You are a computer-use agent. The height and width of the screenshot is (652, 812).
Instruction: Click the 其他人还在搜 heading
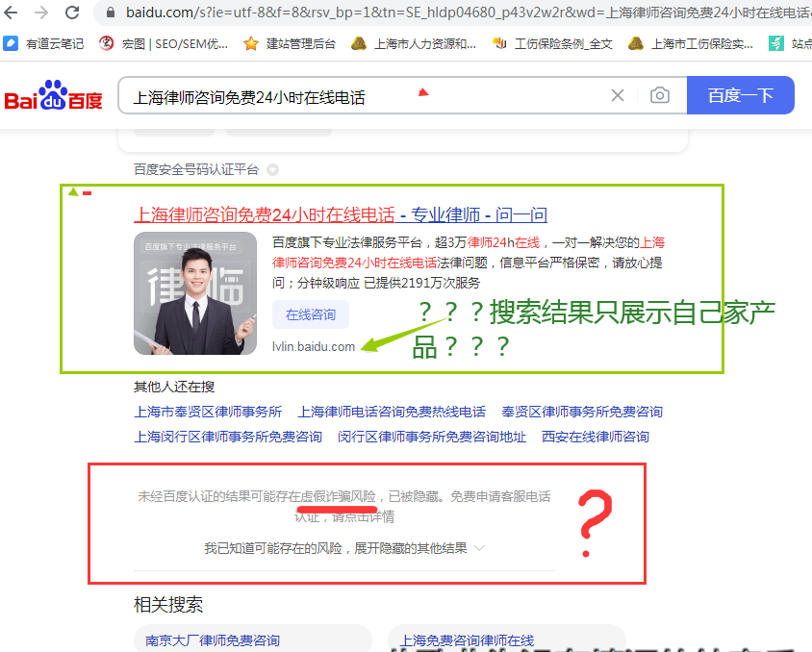174,387
